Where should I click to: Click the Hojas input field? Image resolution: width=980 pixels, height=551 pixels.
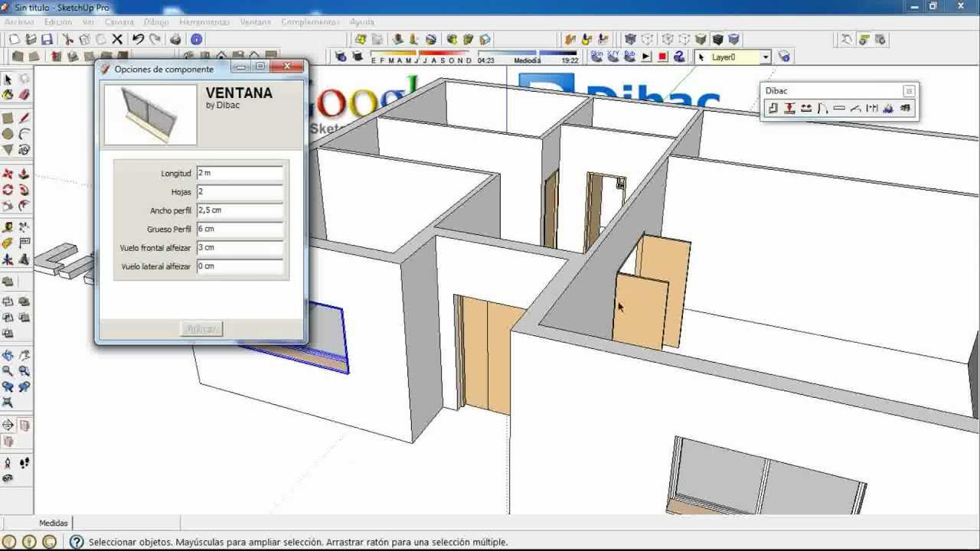click(240, 191)
